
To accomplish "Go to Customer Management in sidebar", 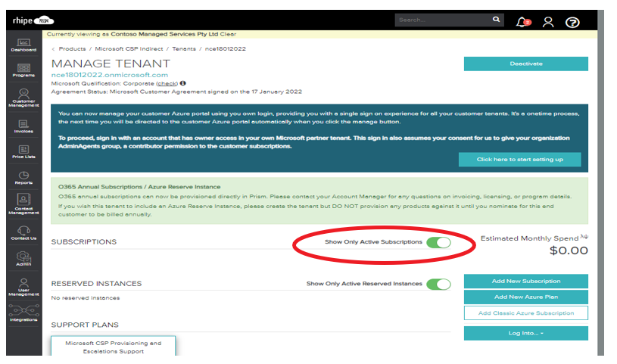I will (x=23, y=98).
